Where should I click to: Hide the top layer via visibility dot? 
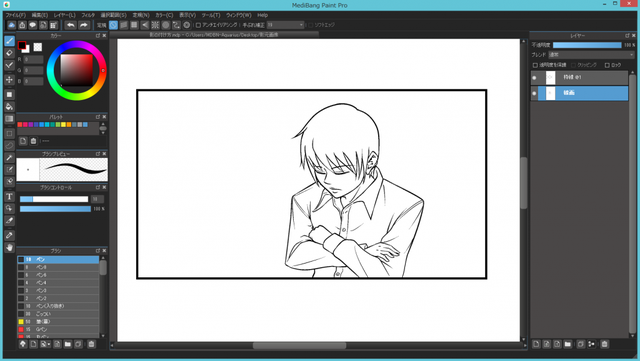point(534,78)
